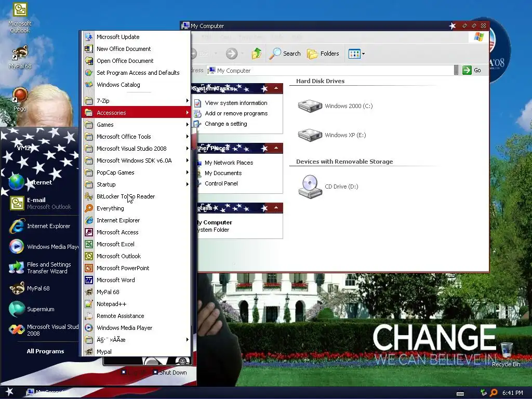The height and width of the screenshot is (399, 532).
Task: Launch Windows Catalog
Action: pyautogui.click(x=136, y=85)
